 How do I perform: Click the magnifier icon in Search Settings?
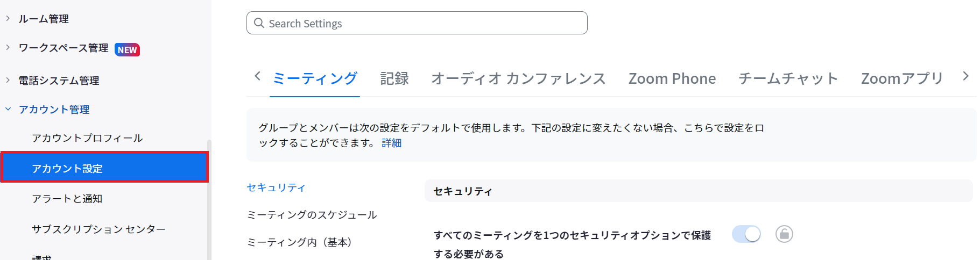(259, 23)
